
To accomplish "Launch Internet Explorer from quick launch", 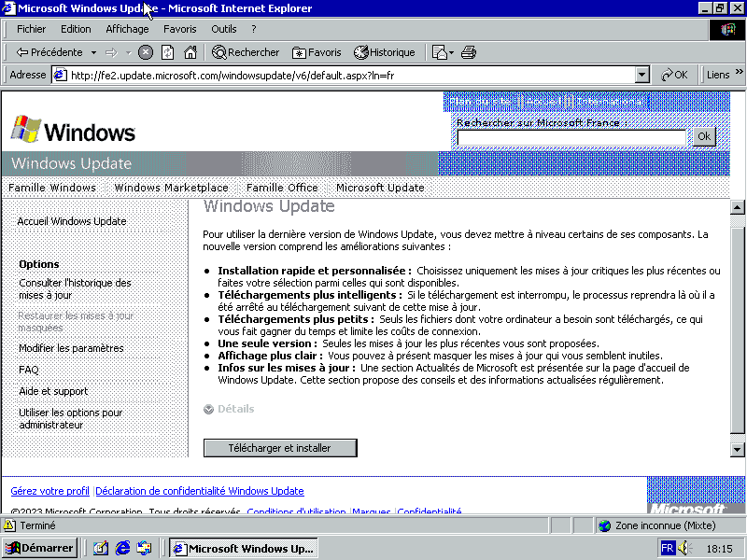I will coord(122,549).
